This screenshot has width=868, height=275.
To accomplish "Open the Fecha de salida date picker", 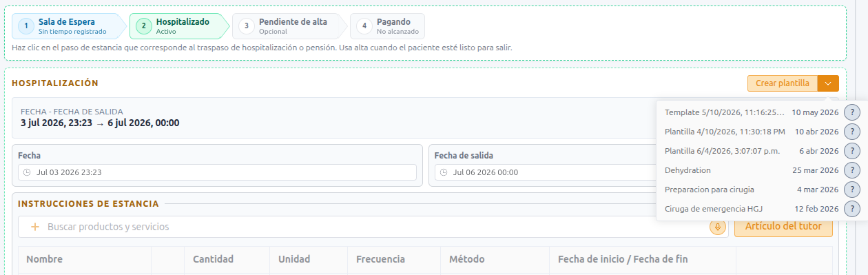I will (x=544, y=172).
